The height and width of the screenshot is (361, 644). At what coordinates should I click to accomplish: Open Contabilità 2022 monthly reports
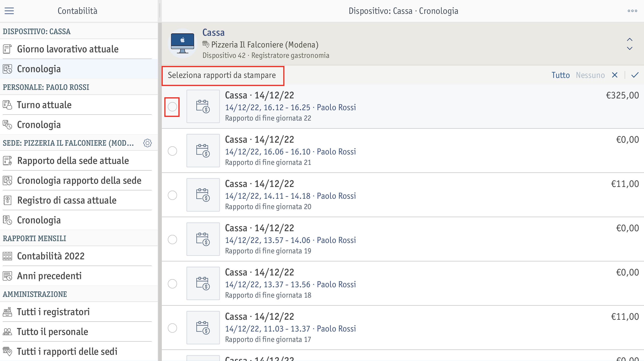[x=79, y=256]
